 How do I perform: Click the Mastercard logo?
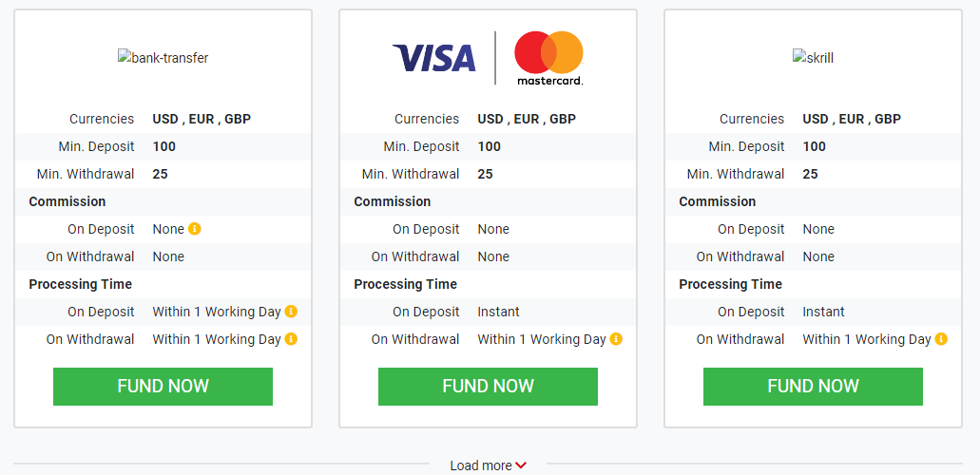(x=548, y=58)
